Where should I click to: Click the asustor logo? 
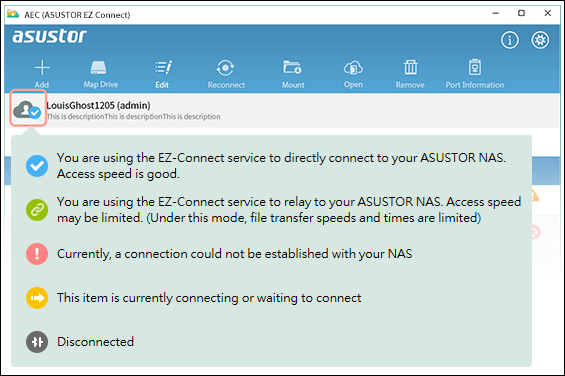pyautogui.click(x=49, y=36)
